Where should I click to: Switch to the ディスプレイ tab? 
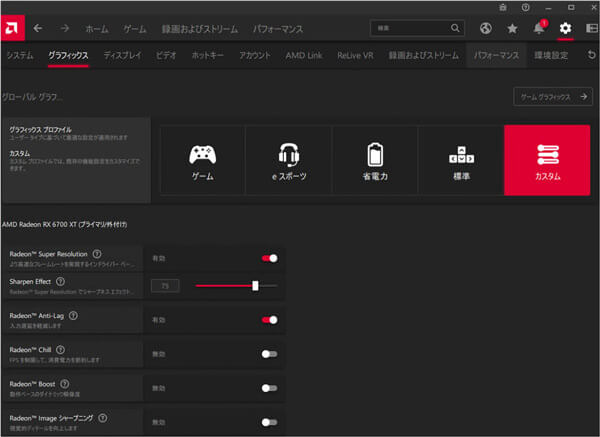pyautogui.click(x=122, y=55)
